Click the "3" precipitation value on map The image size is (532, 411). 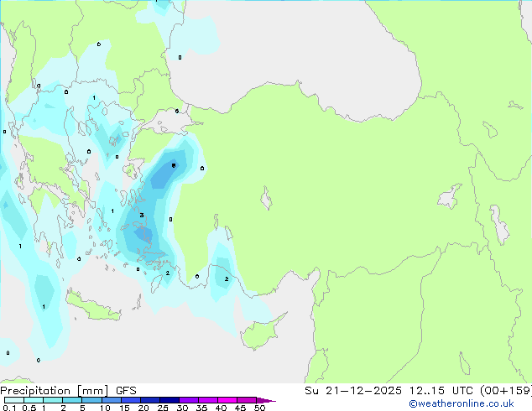coord(142,215)
